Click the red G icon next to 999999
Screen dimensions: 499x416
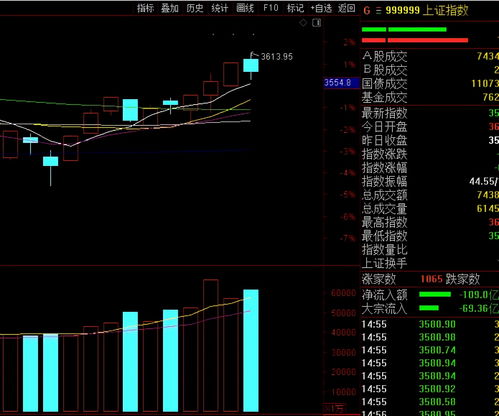[x=367, y=11]
